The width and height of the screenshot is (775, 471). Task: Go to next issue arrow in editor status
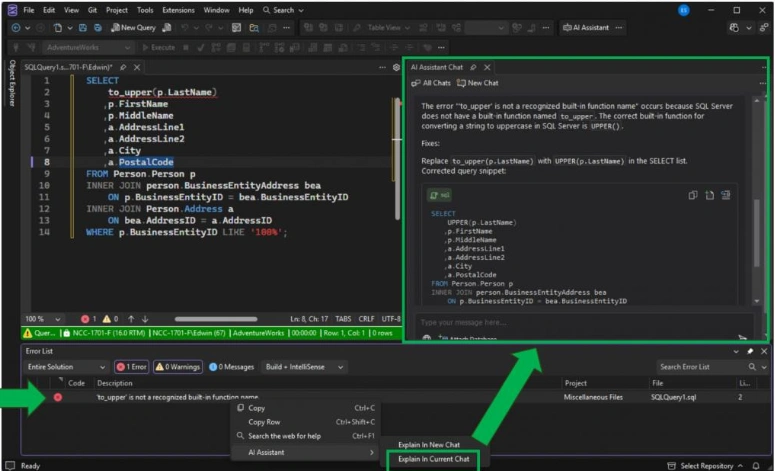pyautogui.click(x=145, y=319)
